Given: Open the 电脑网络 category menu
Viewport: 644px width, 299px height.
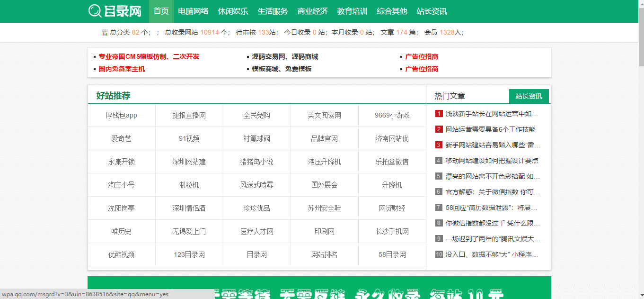Looking at the screenshot, I should coord(193,11).
